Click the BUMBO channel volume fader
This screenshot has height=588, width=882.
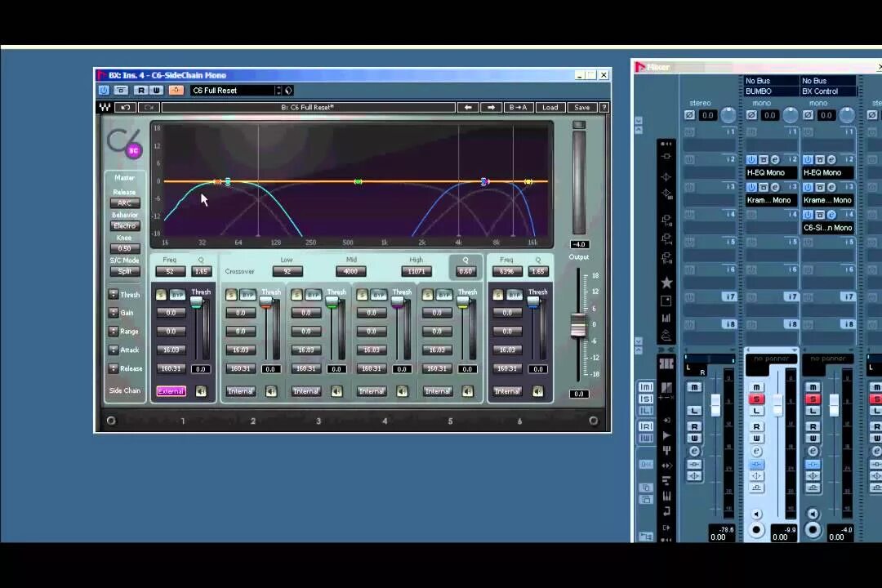tap(777, 405)
